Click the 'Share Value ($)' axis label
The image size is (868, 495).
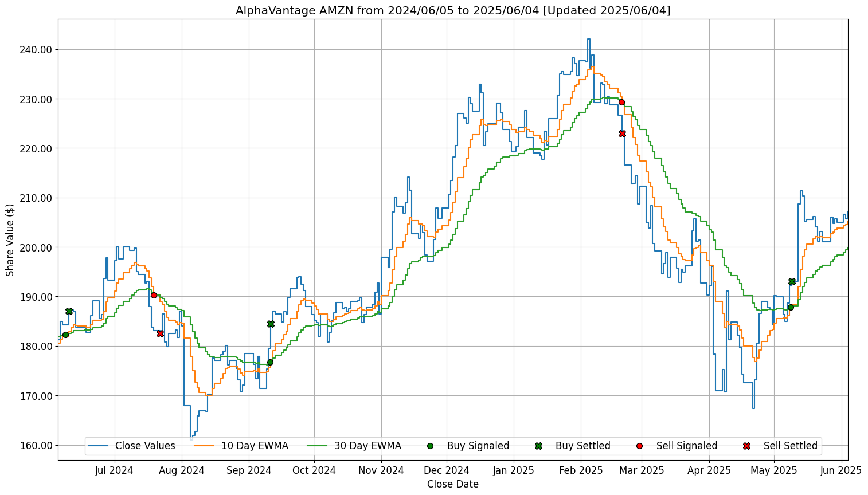coord(10,239)
